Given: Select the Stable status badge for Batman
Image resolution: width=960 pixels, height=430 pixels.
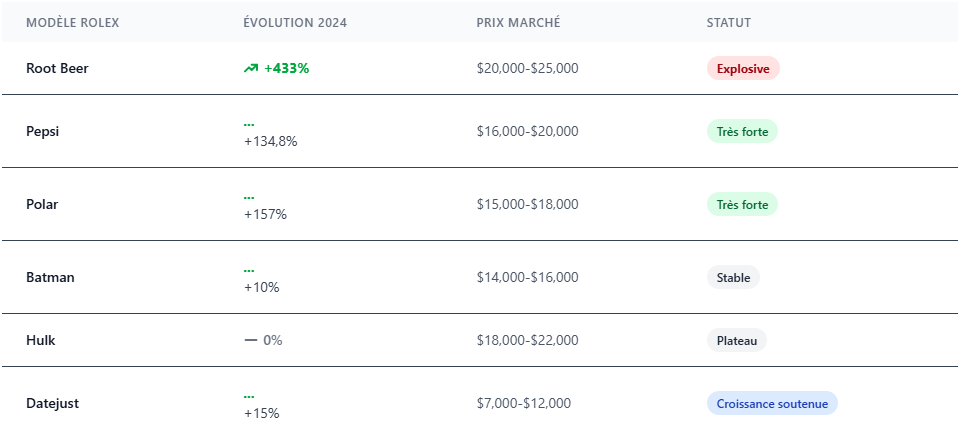Looking at the screenshot, I should [733, 277].
